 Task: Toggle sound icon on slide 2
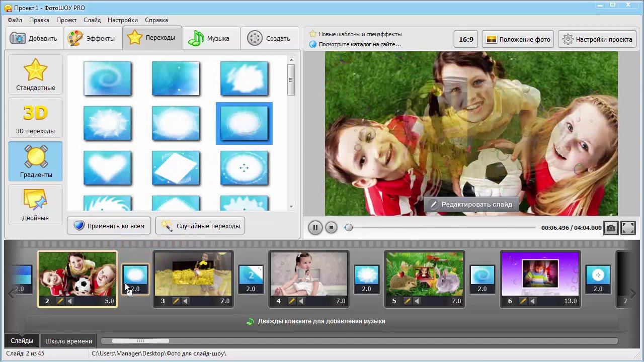click(70, 301)
